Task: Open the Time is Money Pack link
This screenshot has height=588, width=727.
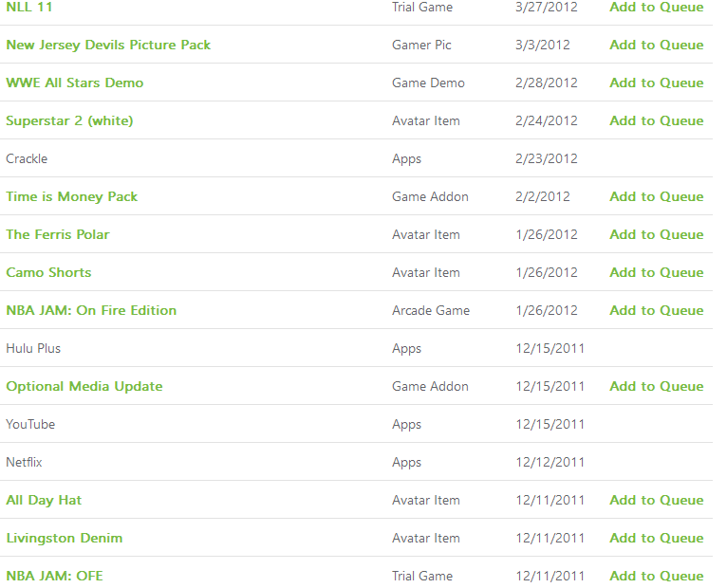Action: point(72,197)
